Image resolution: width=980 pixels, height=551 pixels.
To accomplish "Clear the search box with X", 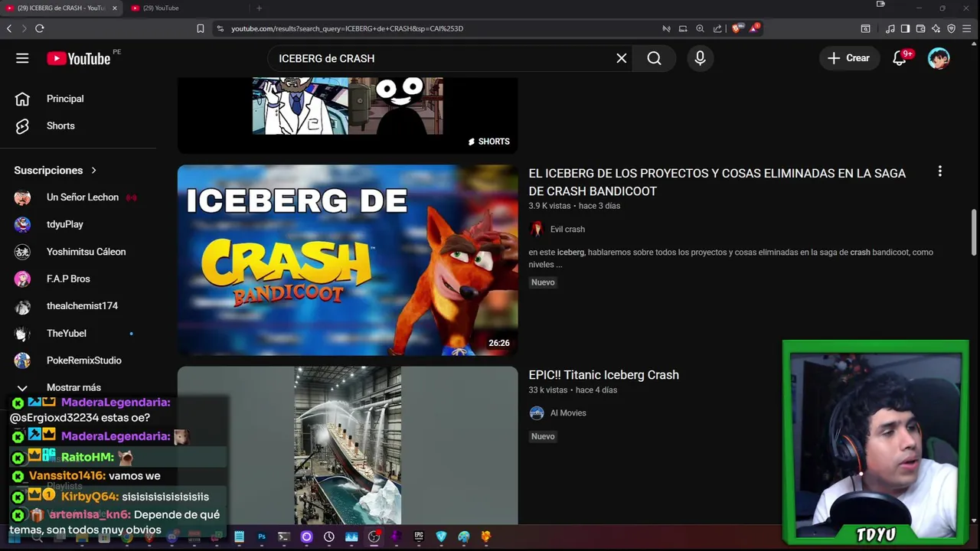I will tap(622, 58).
